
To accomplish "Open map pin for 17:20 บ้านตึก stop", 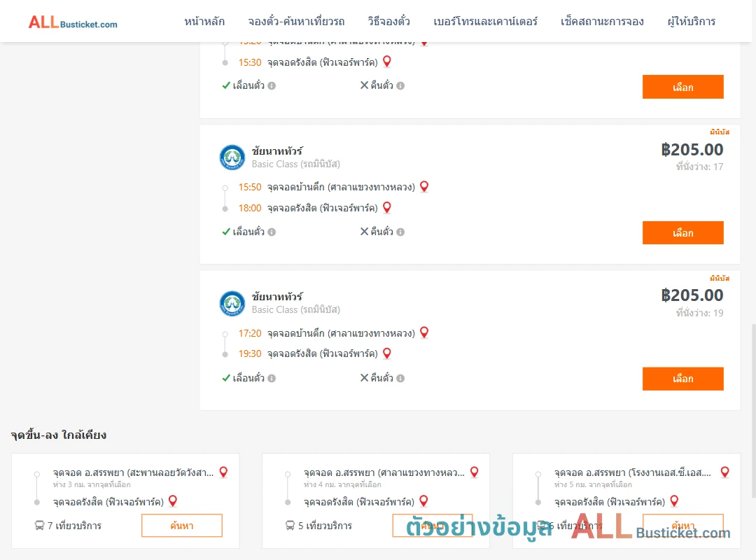I will coord(424,332).
